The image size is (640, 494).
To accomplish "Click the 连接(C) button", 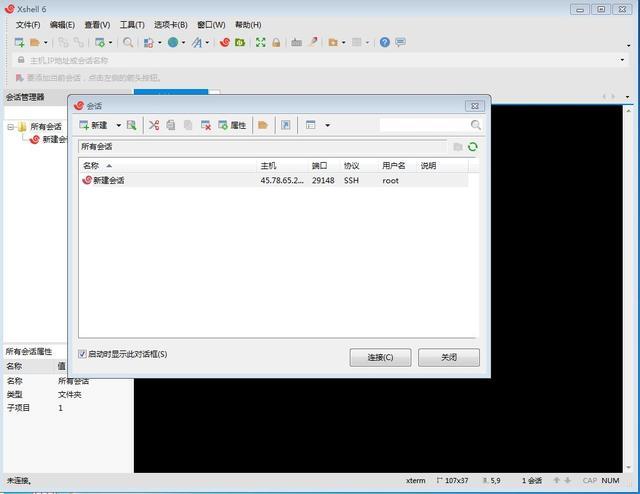I will tap(380, 357).
